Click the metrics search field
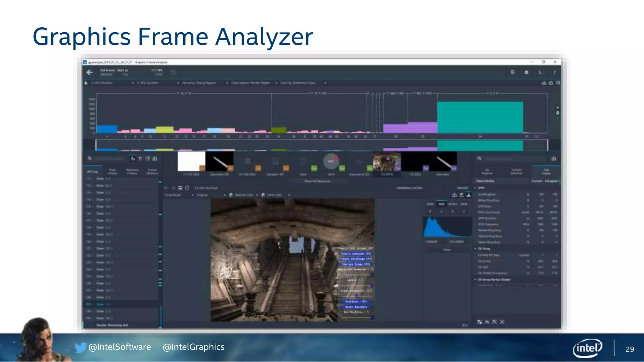The height and width of the screenshot is (362, 644). point(514,159)
